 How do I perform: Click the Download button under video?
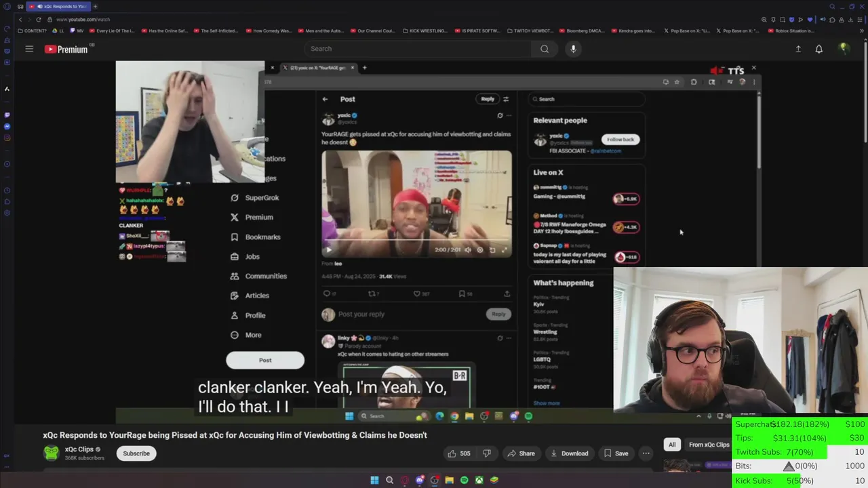pos(570,453)
